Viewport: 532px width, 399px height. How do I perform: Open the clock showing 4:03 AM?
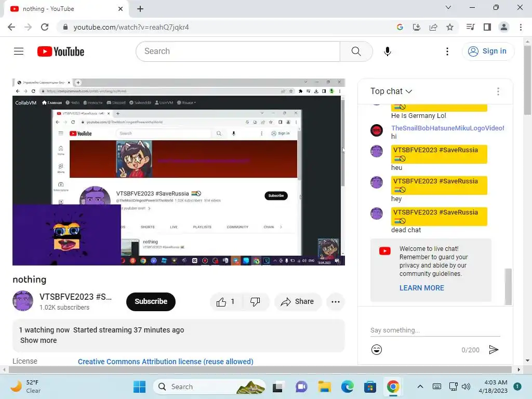493,387
